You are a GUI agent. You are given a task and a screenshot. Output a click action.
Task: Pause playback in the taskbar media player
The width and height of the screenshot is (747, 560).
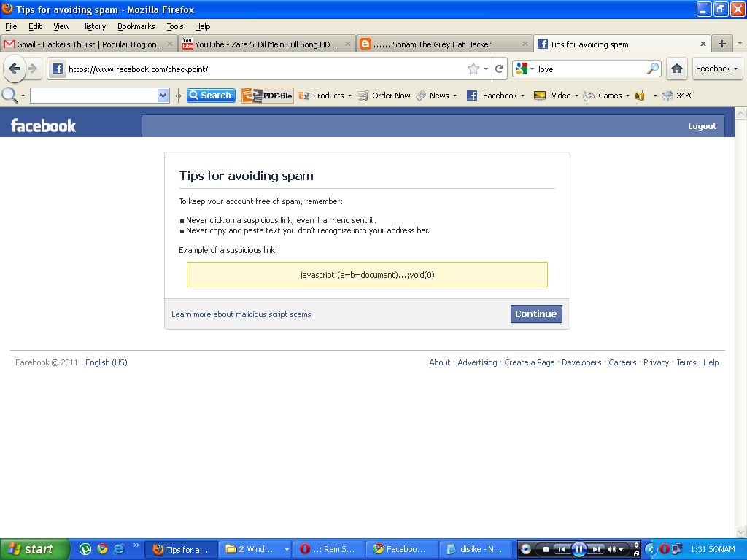(578, 549)
